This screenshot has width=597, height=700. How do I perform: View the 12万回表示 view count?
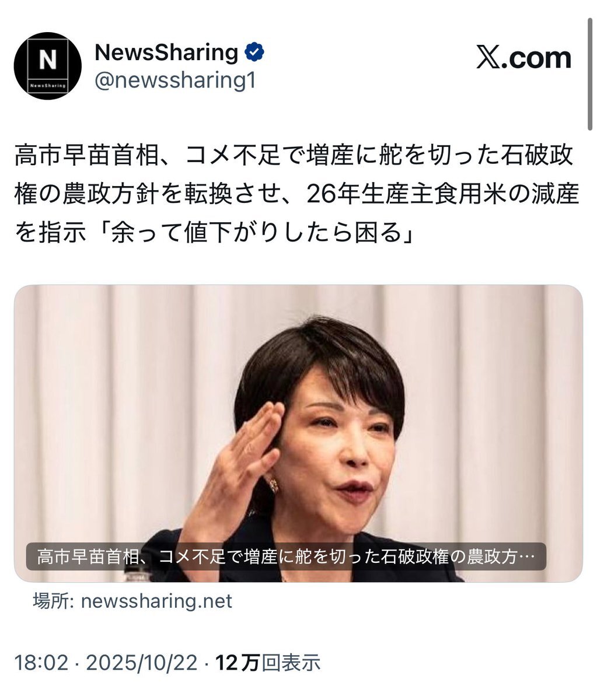click(268, 663)
